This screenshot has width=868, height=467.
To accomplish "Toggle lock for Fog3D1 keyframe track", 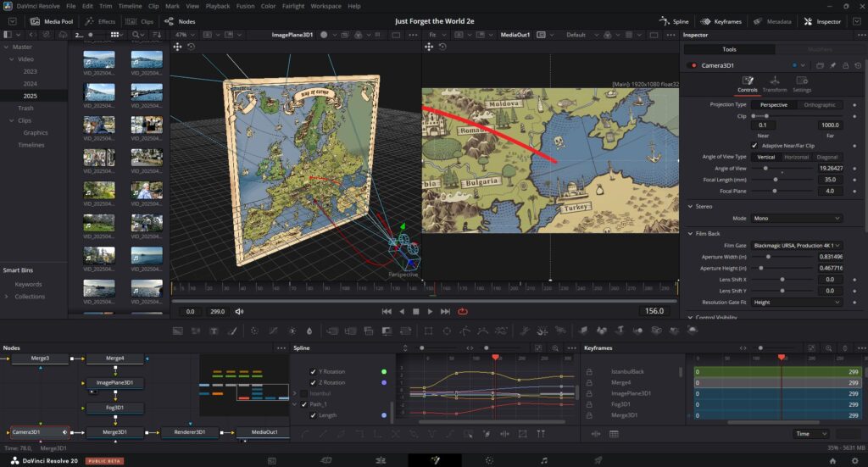I will (x=590, y=404).
